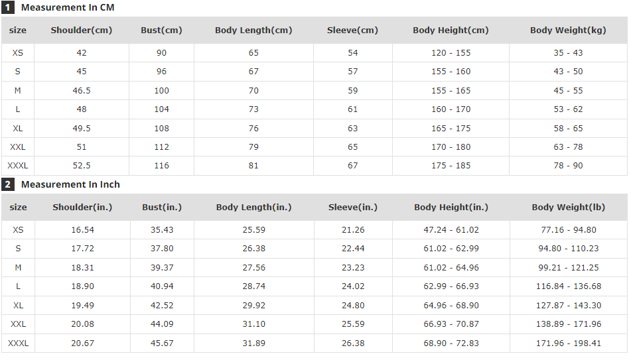Viewport: 631px width, 364px height.
Task: Click the number 2 badge beside Measurement In Inch
Action: tap(8, 184)
